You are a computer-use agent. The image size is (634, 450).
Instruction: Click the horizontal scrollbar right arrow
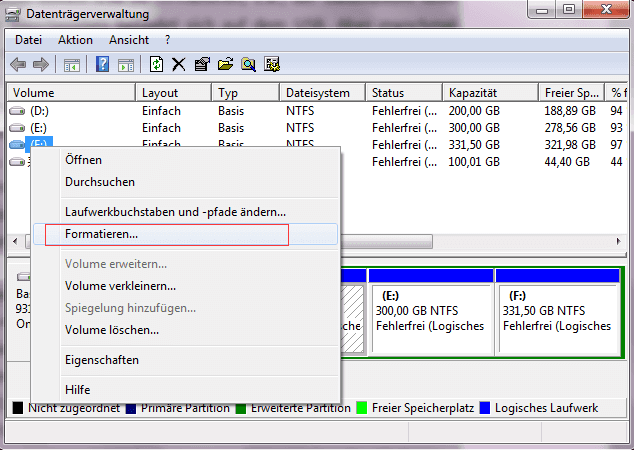point(619,241)
